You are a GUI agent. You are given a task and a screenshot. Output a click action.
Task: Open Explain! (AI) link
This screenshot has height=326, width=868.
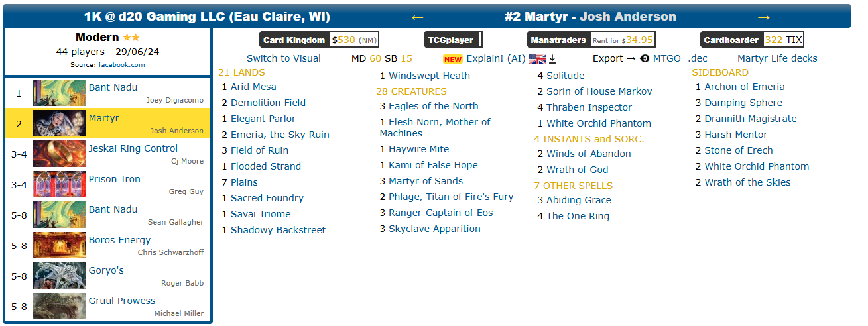(x=495, y=58)
